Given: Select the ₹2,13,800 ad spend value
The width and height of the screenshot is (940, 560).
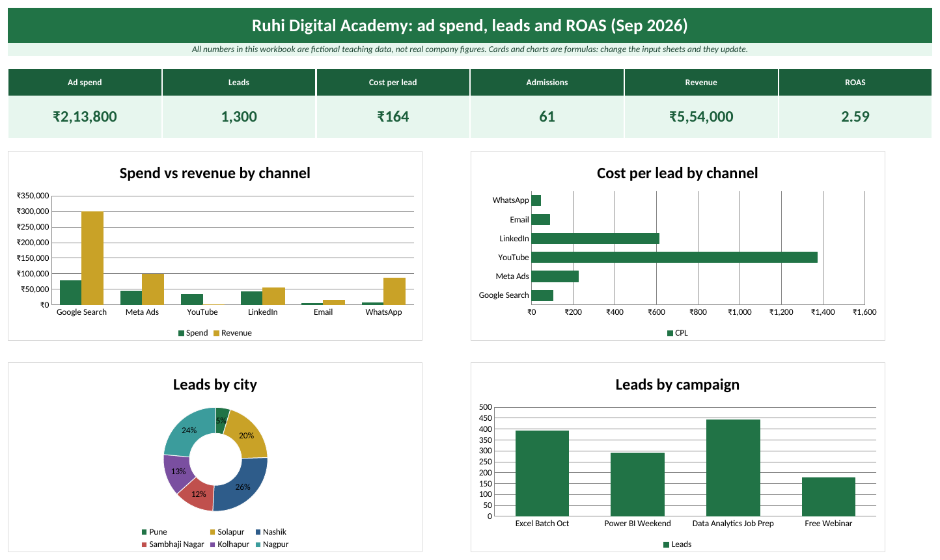Looking at the screenshot, I should (x=85, y=117).
